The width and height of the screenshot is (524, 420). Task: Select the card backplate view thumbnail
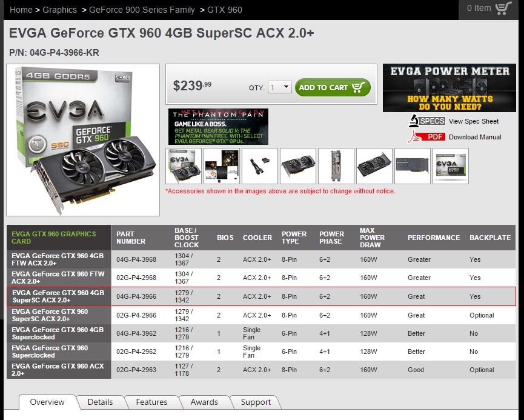[413, 165]
